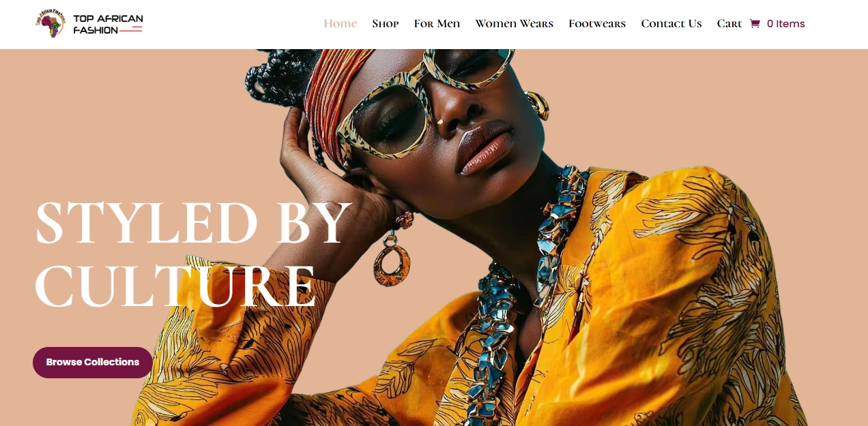Click the shopping cart icon
This screenshot has height=426, width=868.
coord(755,24)
